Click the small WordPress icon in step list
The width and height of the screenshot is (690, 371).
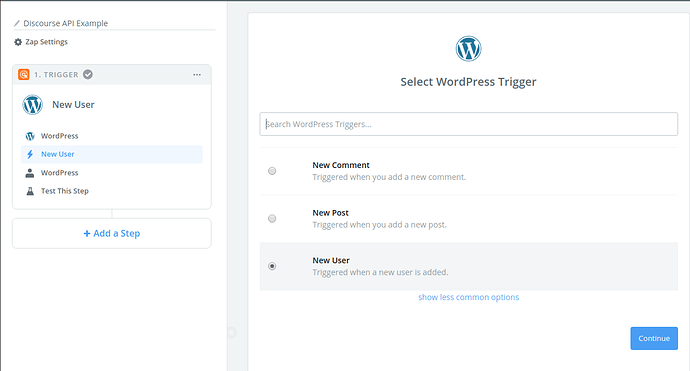(30, 136)
